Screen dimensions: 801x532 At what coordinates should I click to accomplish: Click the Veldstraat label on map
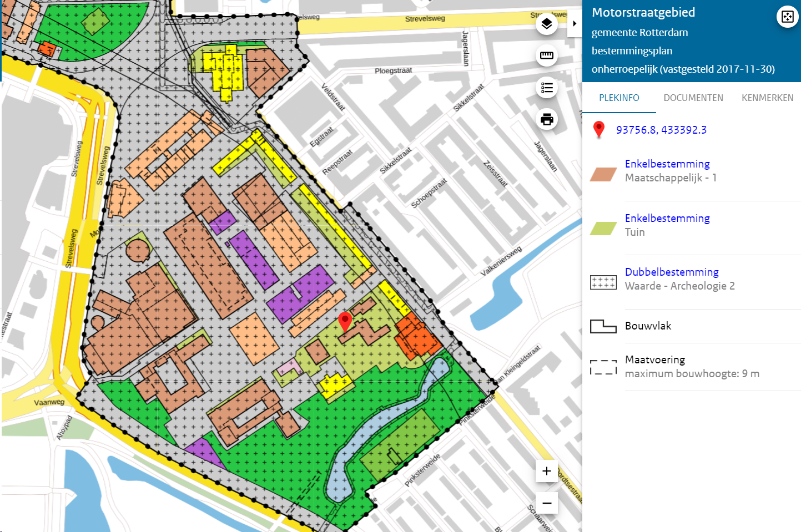point(333,97)
